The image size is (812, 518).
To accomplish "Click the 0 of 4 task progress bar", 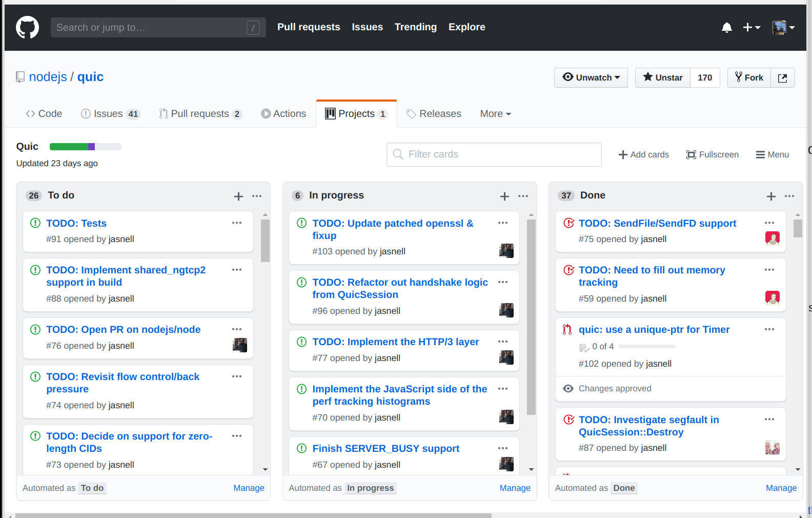I will 647,347.
